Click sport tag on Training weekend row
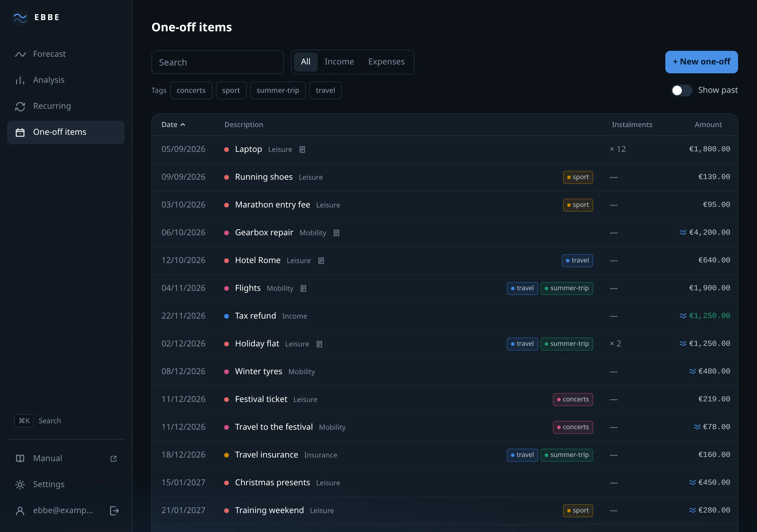 click(x=578, y=511)
